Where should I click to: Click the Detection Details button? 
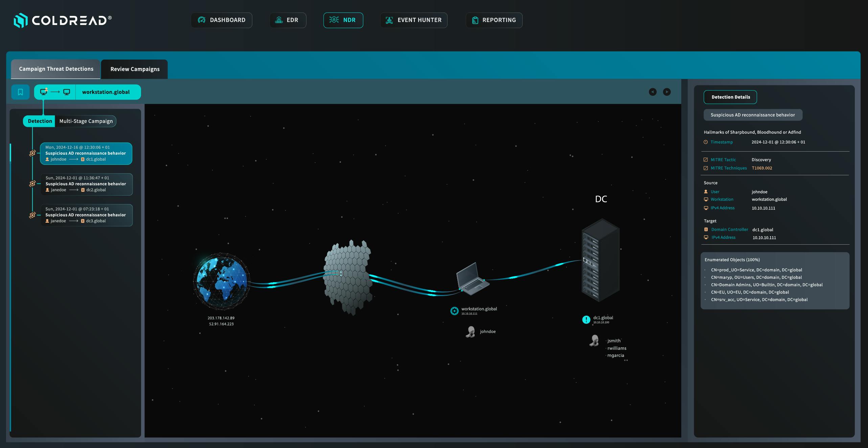(x=730, y=97)
